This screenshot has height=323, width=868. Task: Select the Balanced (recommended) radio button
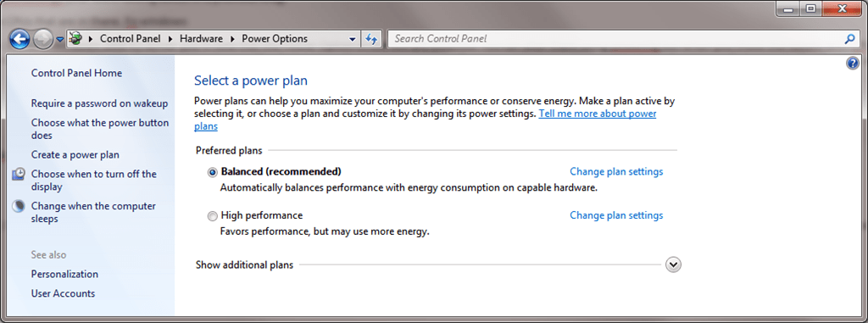coord(213,172)
